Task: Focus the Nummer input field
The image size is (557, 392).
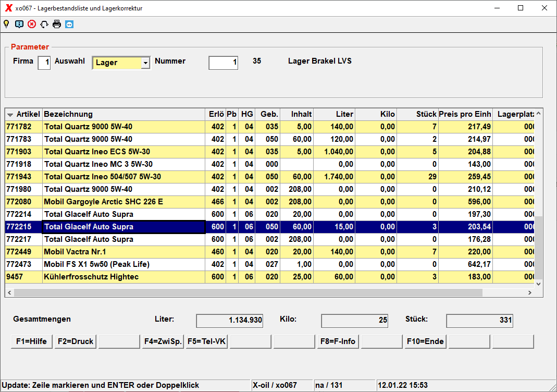Action: pyautogui.click(x=223, y=63)
